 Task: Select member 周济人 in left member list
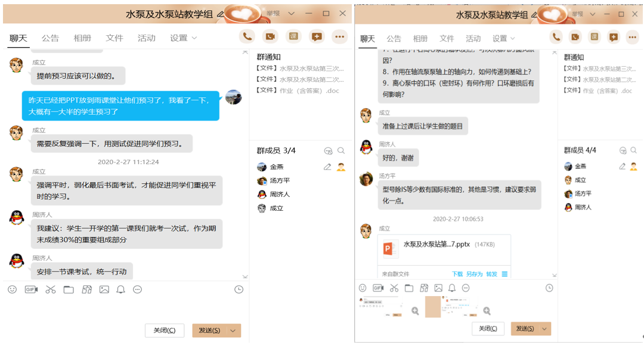[x=280, y=195]
